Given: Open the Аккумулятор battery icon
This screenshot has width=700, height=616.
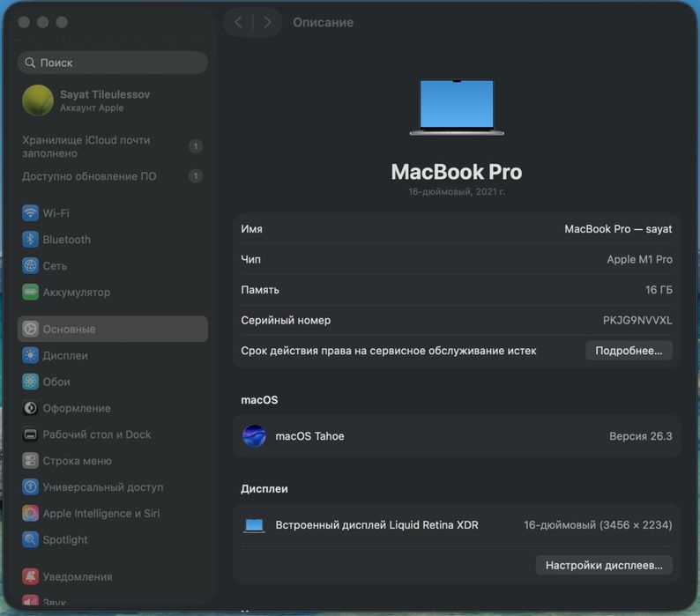Looking at the screenshot, I should point(30,292).
